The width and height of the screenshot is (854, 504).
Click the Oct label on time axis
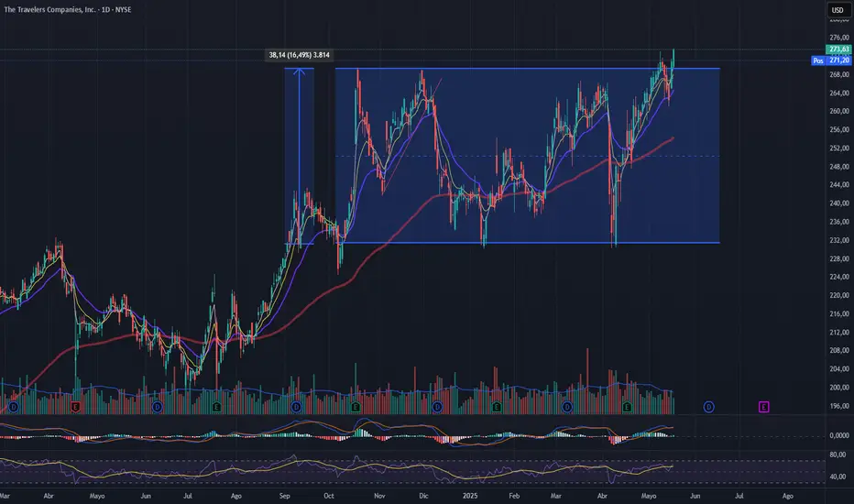pos(329,496)
